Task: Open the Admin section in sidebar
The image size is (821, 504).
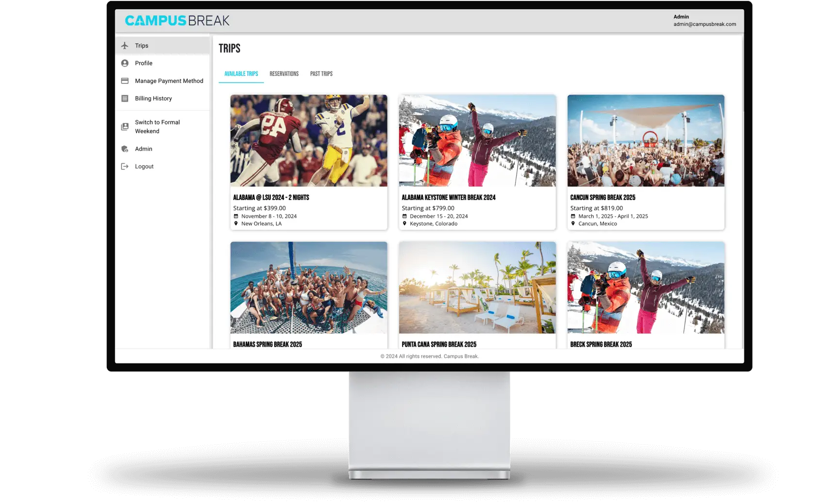Action: [163, 149]
